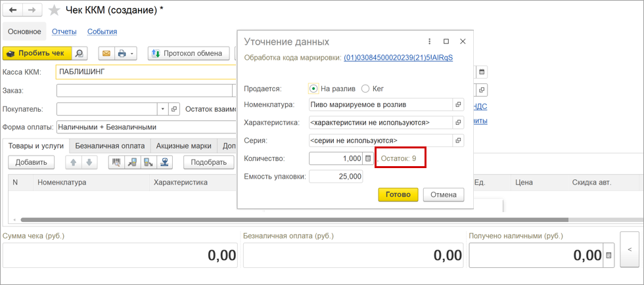
Task: Click the move row down arrow
Action: 87,162
